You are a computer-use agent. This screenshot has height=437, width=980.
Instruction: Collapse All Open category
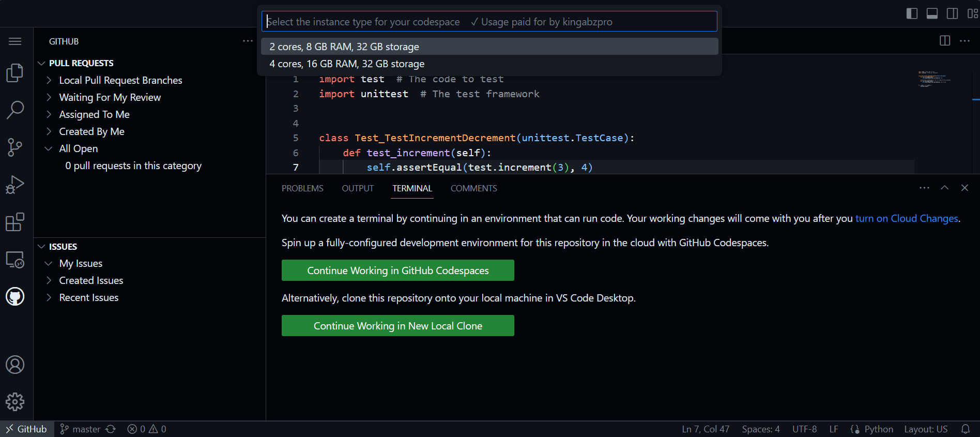tap(150, 148)
